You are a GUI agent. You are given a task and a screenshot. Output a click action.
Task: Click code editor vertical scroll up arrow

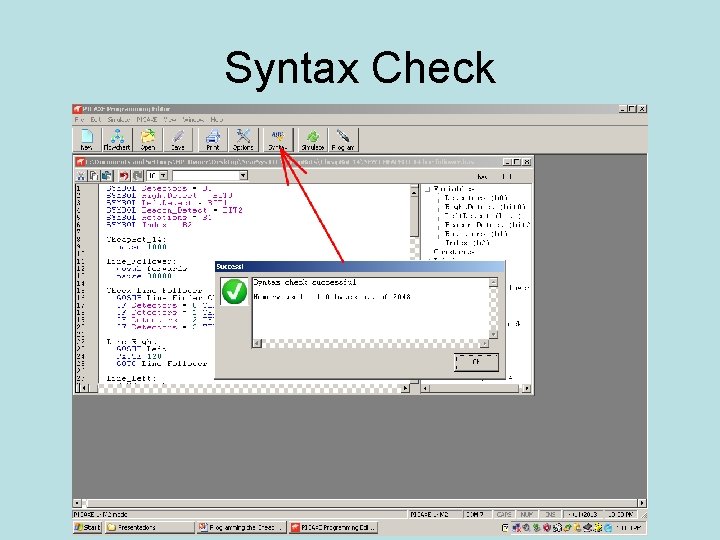point(414,192)
